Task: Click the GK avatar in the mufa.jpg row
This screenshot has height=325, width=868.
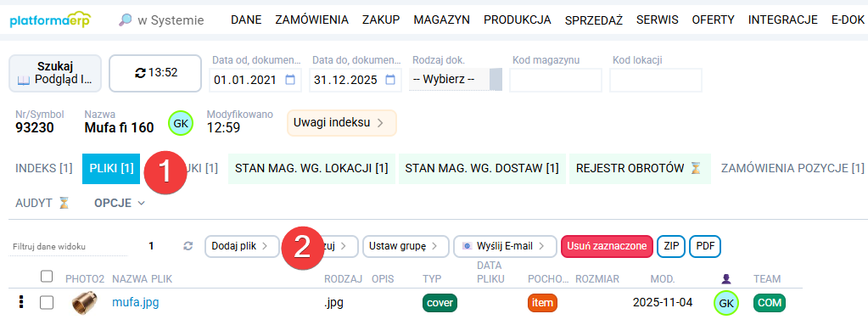Action: click(x=726, y=303)
